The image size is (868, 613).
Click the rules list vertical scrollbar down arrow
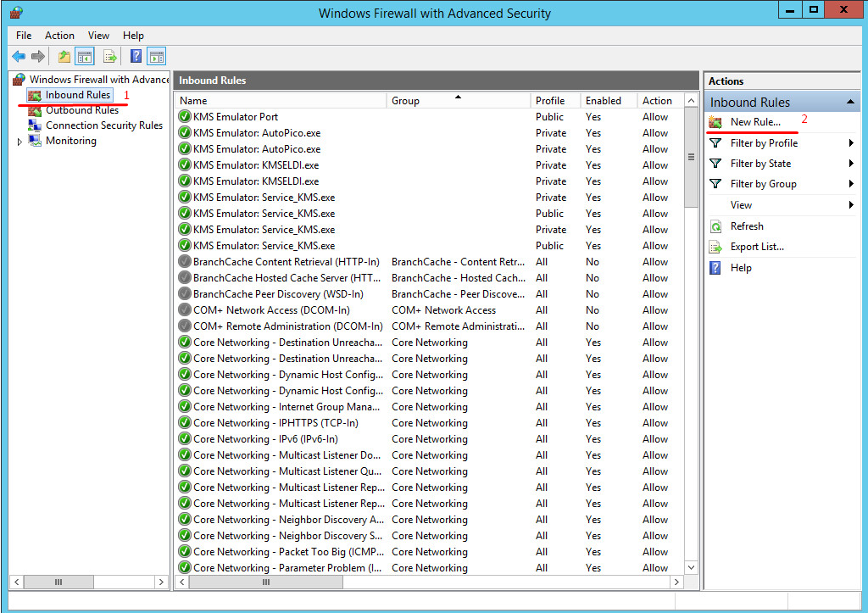[691, 567]
